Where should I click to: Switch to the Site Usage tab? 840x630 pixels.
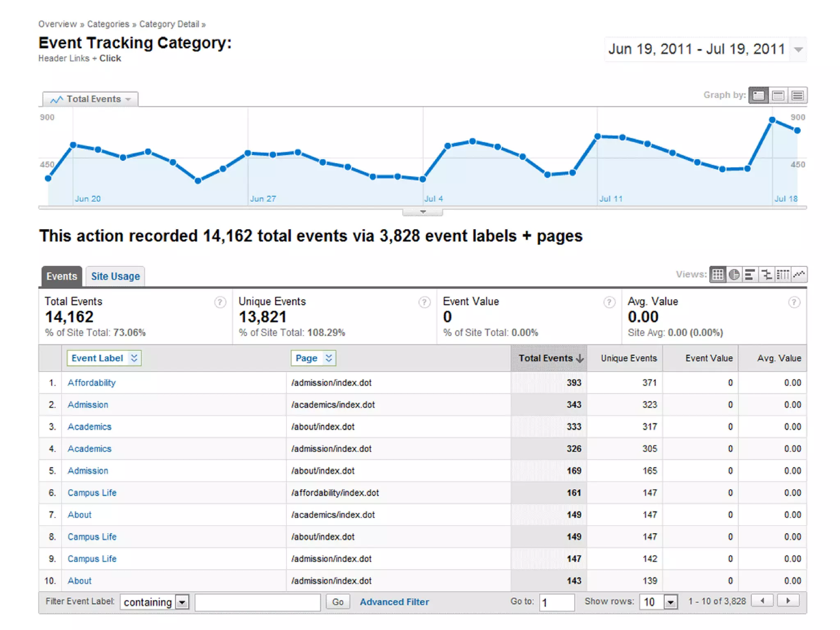(x=115, y=276)
